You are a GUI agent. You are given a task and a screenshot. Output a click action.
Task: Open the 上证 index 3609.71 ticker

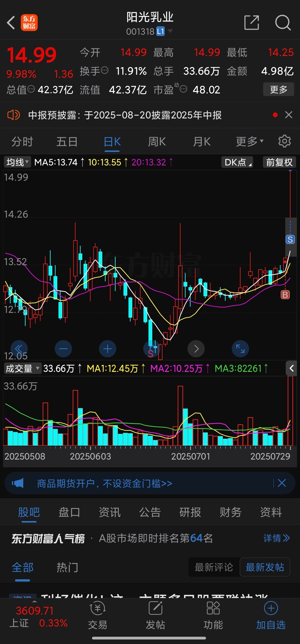pos(38,617)
